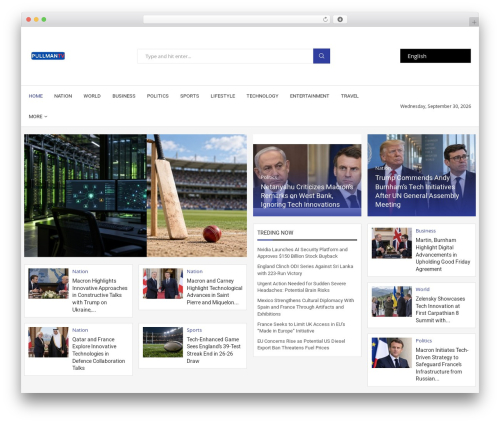Open the ENTERTAINMENT menu item

(309, 96)
